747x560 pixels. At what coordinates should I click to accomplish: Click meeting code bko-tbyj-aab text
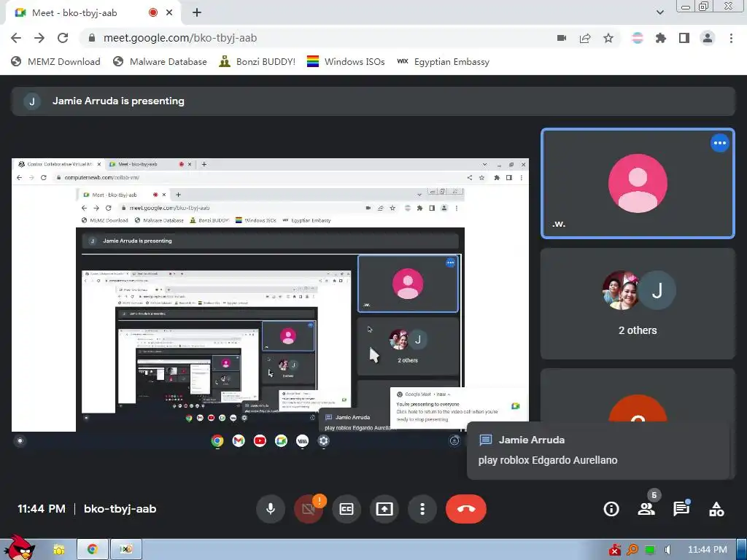[x=120, y=509]
